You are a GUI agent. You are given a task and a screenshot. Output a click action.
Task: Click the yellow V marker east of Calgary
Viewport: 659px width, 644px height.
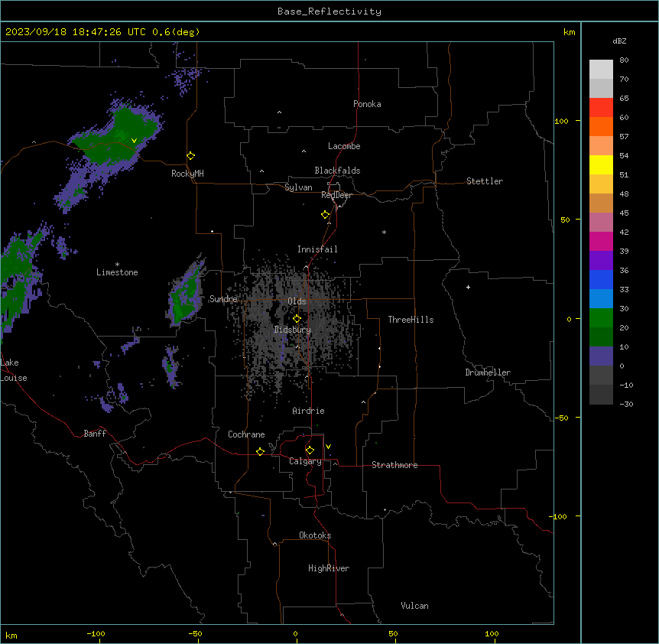[328, 446]
